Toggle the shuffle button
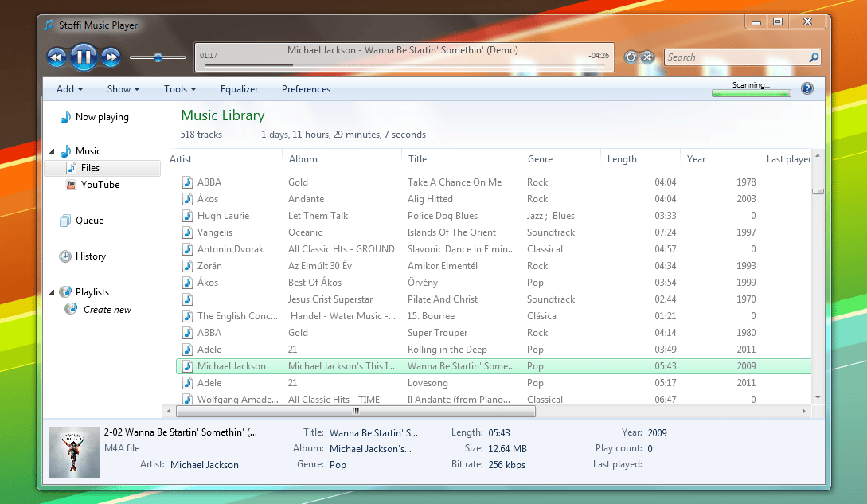 [647, 57]
